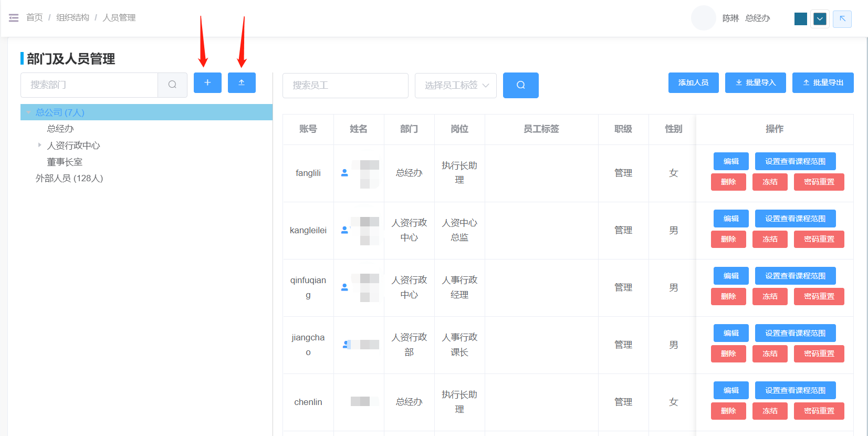Click the user icon beside fanglili's name

click(x=344, y=173)
